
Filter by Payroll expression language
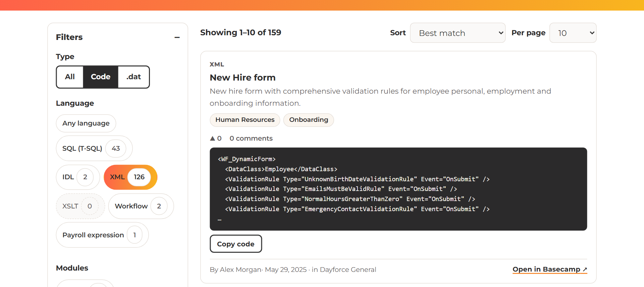102,235
